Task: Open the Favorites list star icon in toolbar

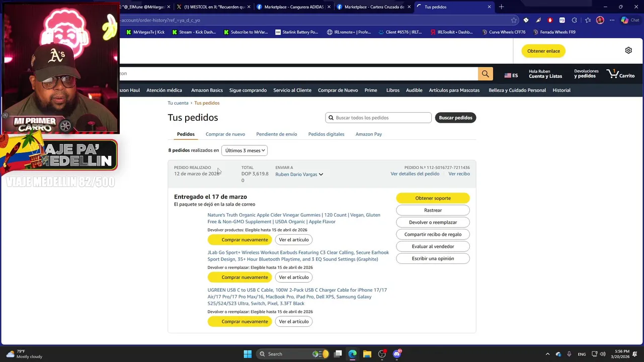Action: pos(588,20)
